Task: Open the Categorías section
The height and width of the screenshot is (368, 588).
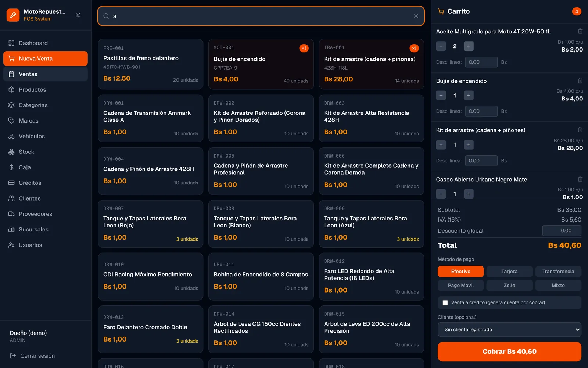Action: pos(46,105)
